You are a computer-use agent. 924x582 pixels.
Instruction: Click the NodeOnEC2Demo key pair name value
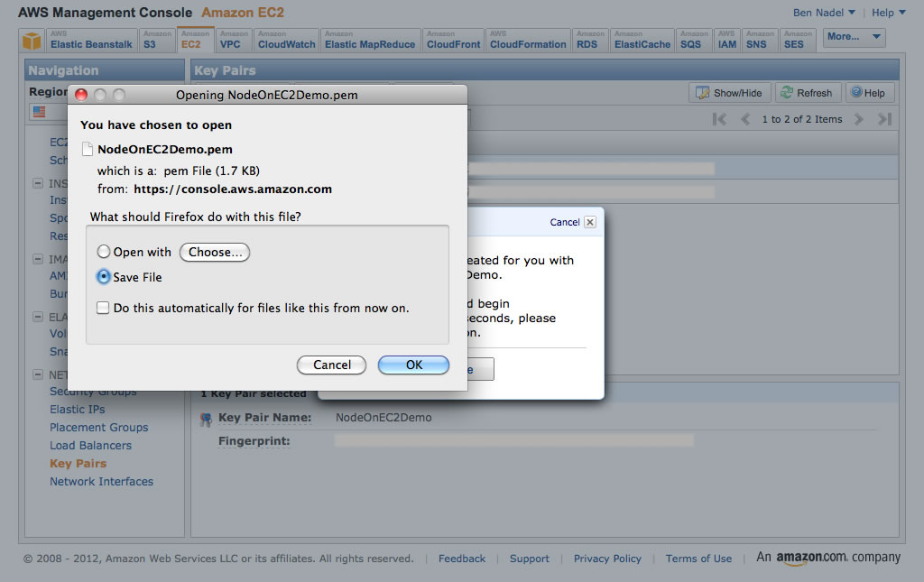(x=383, y=417)
